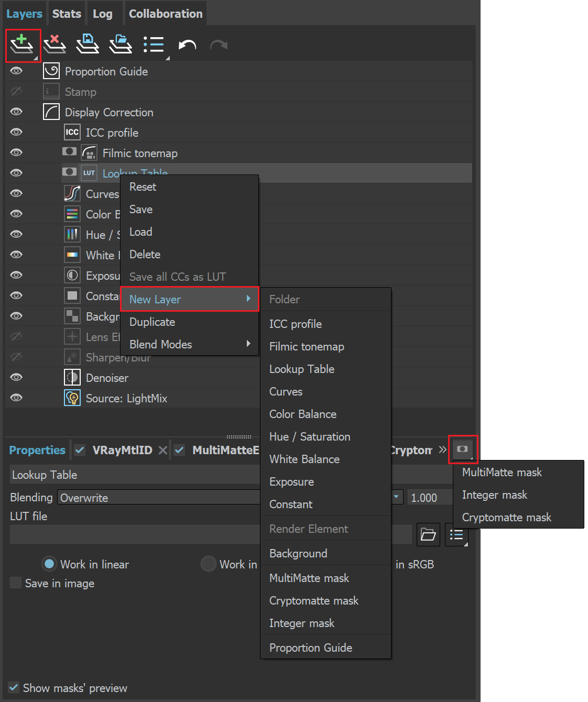The width and height of the screenshot is (588, 702).
Task: Hide the Display Correction layer
Action: click(x=16, y=112)
